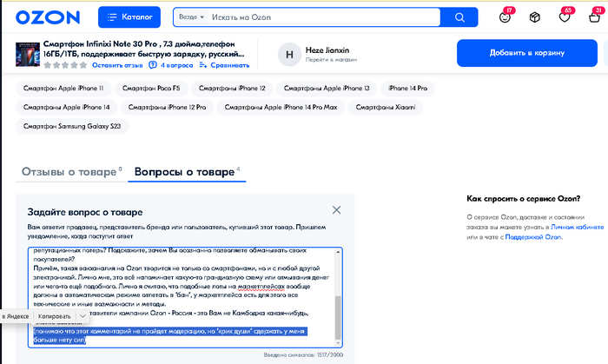The height and width of the screenshot is (364, 608).
Task: Select the Смартфоны iPhone 12 Pro chip
Action: pos(167,108)
